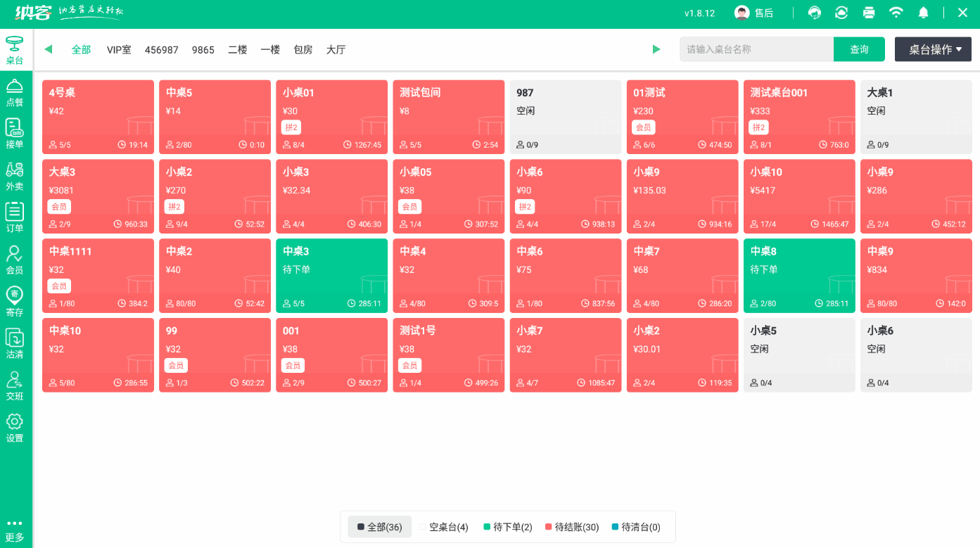Open the notification bell icon
980x548 pixels.
pos(923,12)
